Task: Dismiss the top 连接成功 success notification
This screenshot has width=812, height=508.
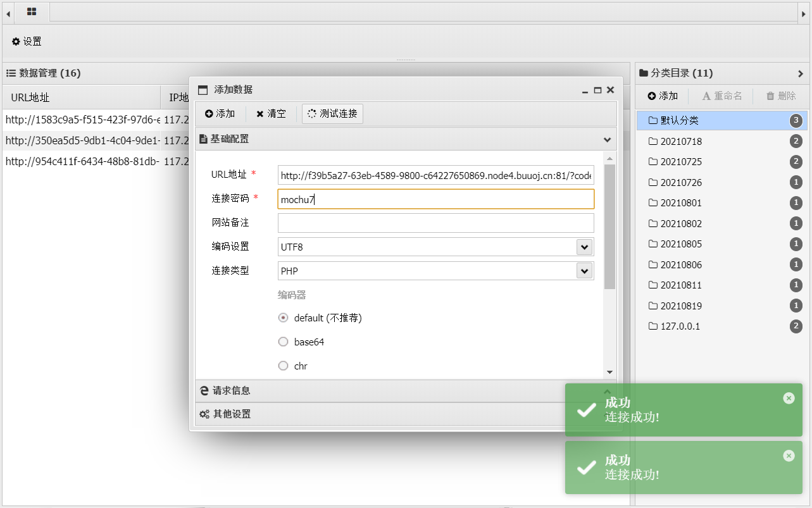Action: [788, 398]
